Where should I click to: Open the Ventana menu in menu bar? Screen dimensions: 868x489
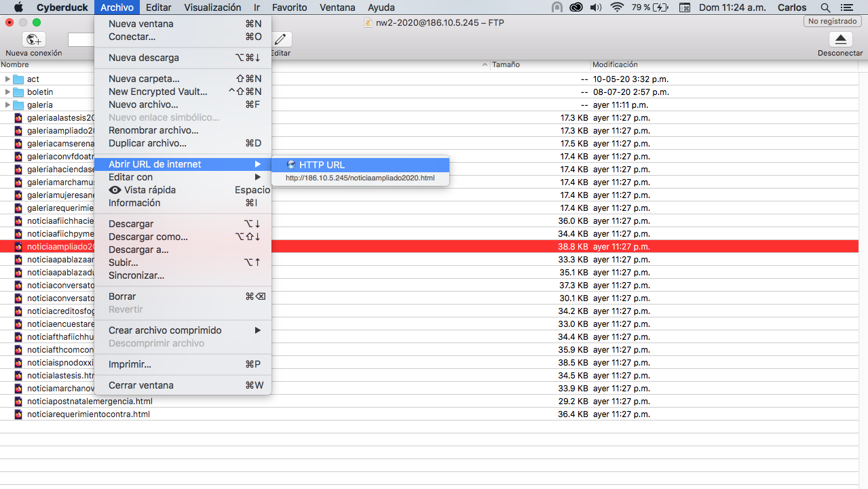[337, 7]
